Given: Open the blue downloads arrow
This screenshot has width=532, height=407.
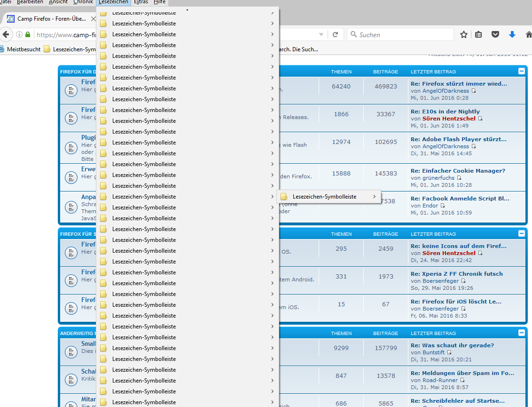Looking at the screenshot, I should pyautogui.click(x=512, y=34).
